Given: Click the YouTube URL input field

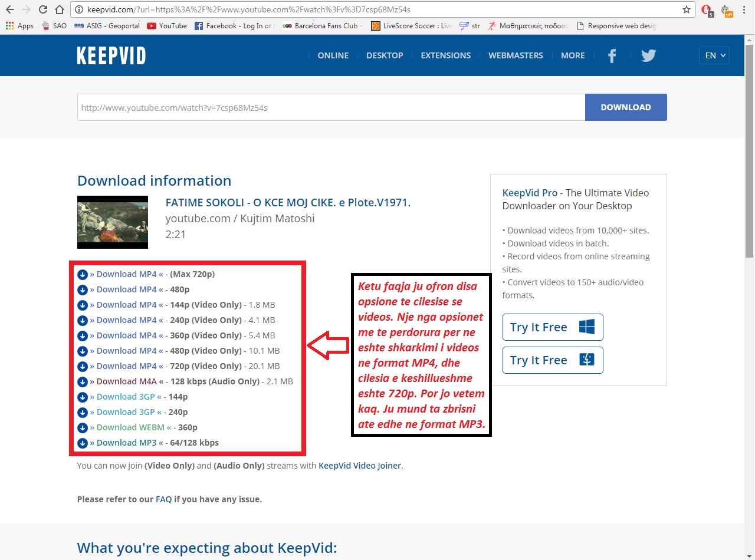Looking at the screenshot, I should pos(330,107).
